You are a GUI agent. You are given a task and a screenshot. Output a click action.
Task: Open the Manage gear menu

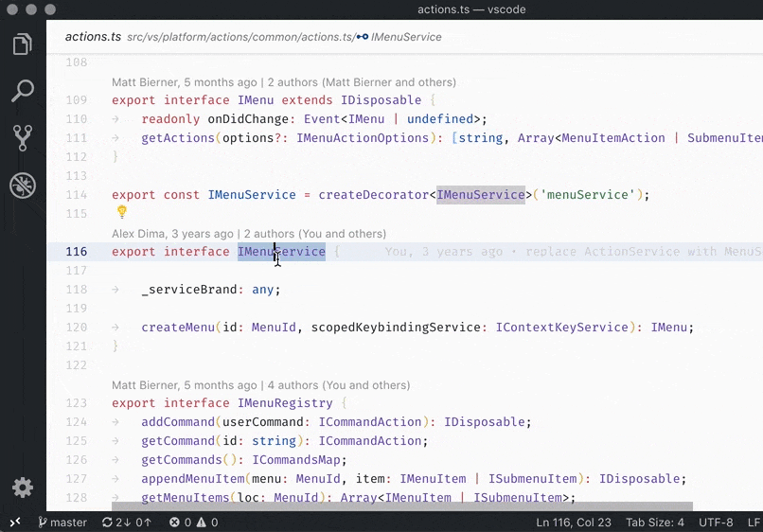pyautogui.click(x=22, y=488)
